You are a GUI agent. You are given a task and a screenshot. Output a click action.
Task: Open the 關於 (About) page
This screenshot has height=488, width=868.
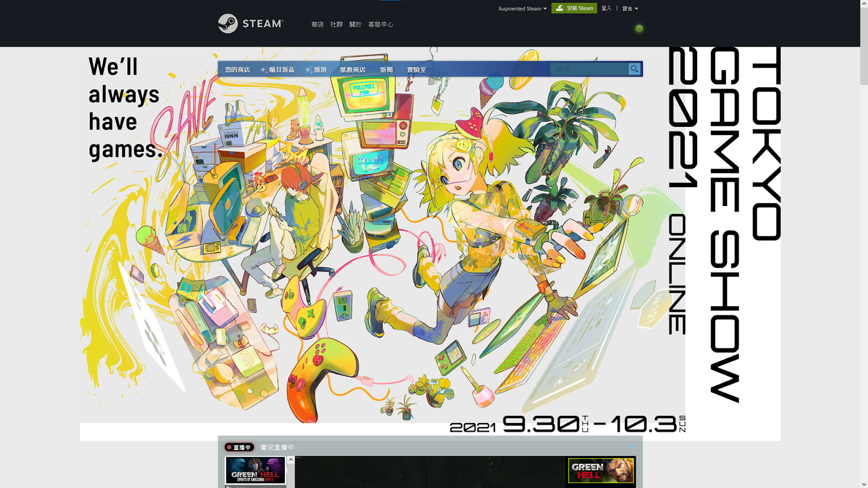(355, 24)
